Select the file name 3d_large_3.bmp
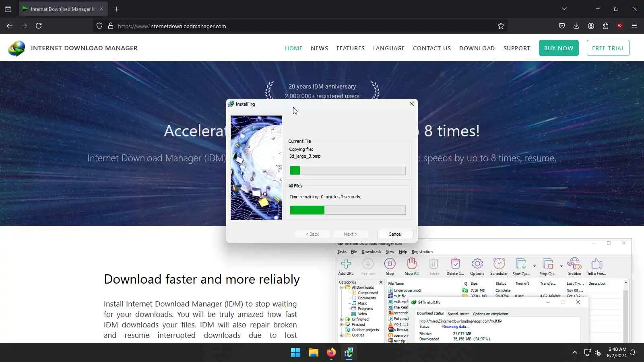 coord(305,156)
